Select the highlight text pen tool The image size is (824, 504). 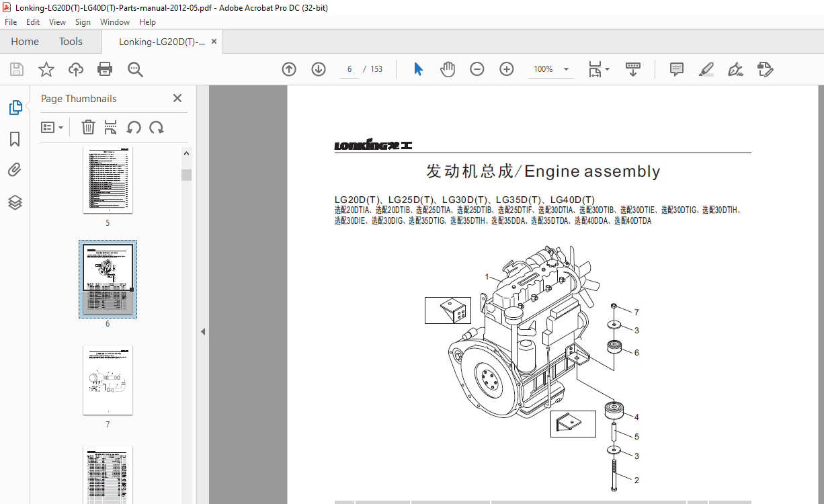[706, 69]
